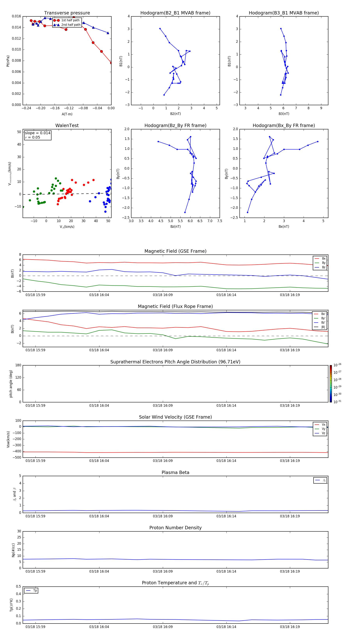Click the Hodogram(B2_B1 MVAB frame) title

(x=175, y=13)
